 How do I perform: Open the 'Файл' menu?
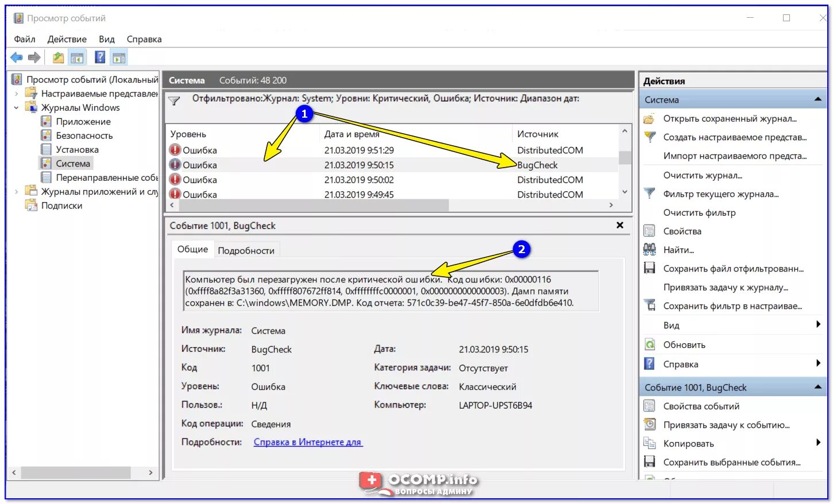25,39
